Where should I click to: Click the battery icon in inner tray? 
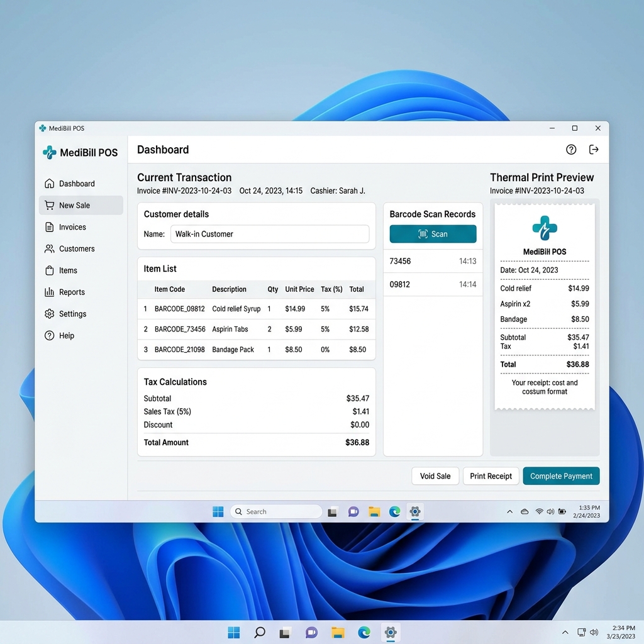(x=562, y=512)
